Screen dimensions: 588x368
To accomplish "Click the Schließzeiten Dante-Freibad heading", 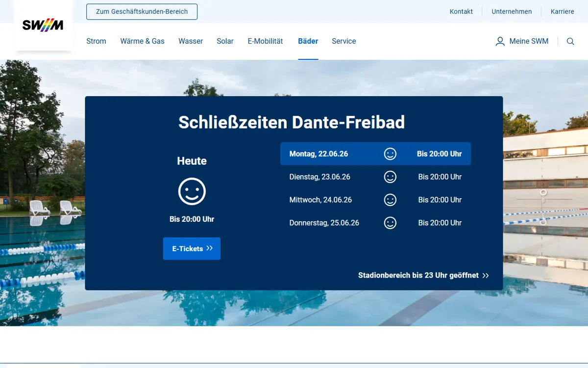I will tap(292, 122).
